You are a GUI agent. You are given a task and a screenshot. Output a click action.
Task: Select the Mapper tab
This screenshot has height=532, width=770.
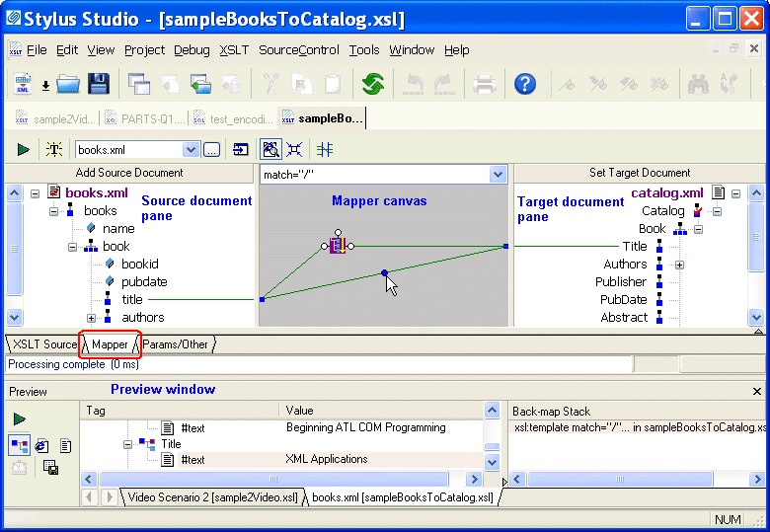pyautogui.click(x=110, y=344)
